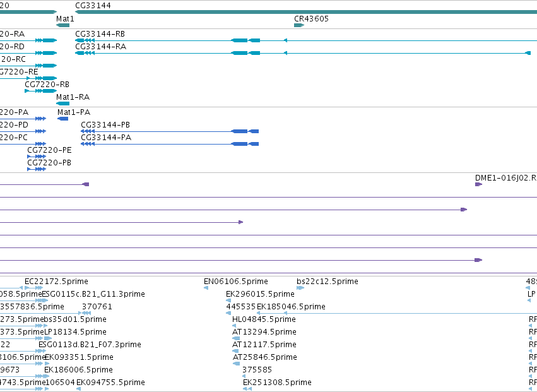The width and height of the screenshot is (537, 392).
Task: Click the CG7220-RB transcript label
Action: 47,85
